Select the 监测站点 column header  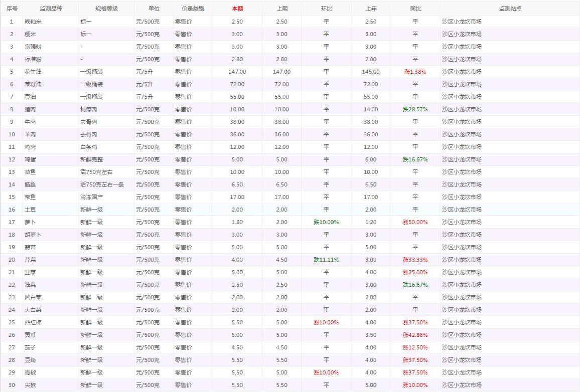(510, 9)
